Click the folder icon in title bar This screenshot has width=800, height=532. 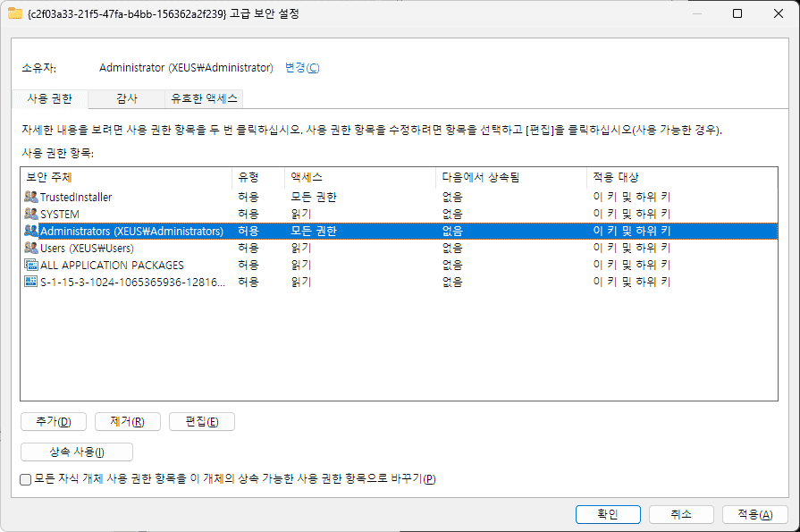tap(14, 13)
